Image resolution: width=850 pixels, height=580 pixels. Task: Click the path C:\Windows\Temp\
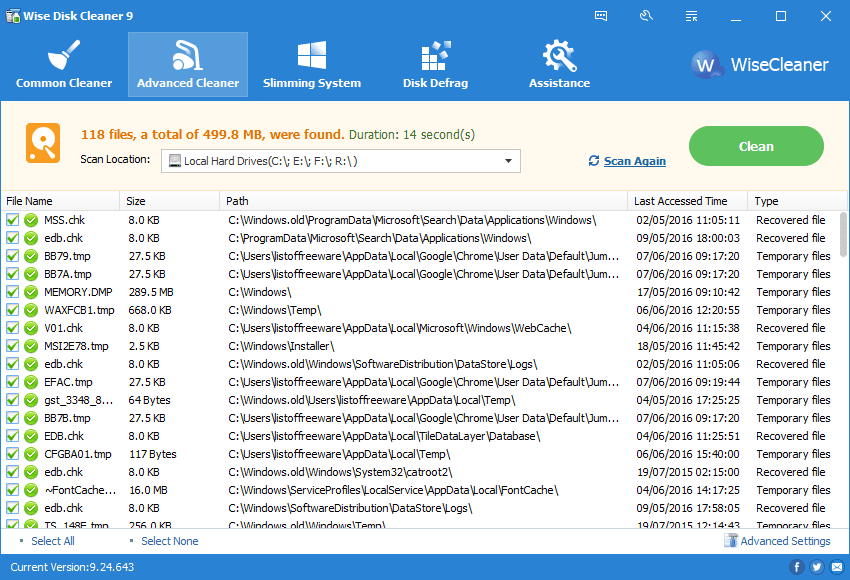tap(275, 310)
